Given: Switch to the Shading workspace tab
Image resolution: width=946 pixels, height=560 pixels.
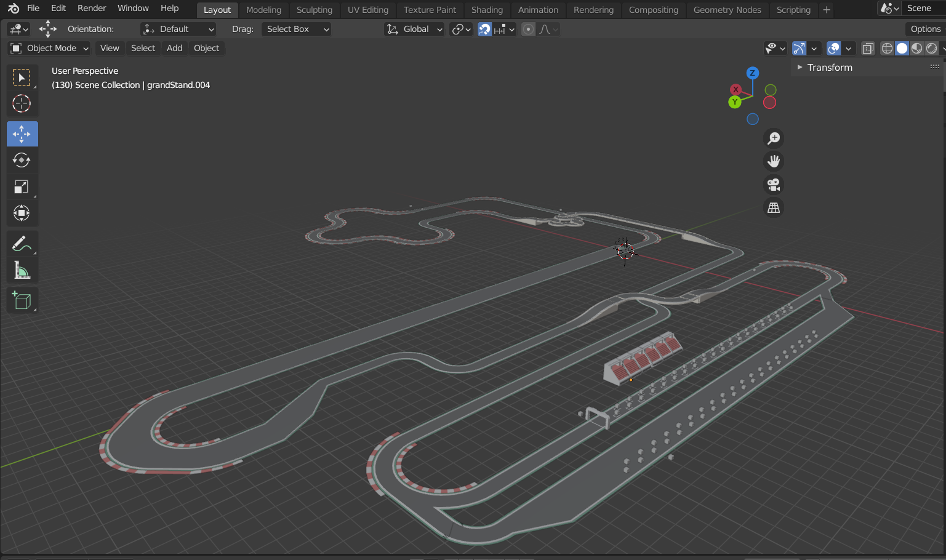Looking at the screenshot, I should click(487, 10).
